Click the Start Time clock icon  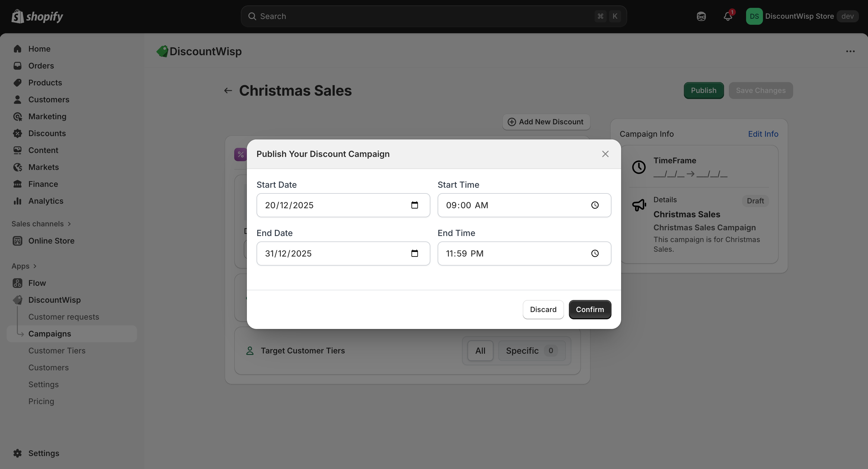click(x=595, y=205)
